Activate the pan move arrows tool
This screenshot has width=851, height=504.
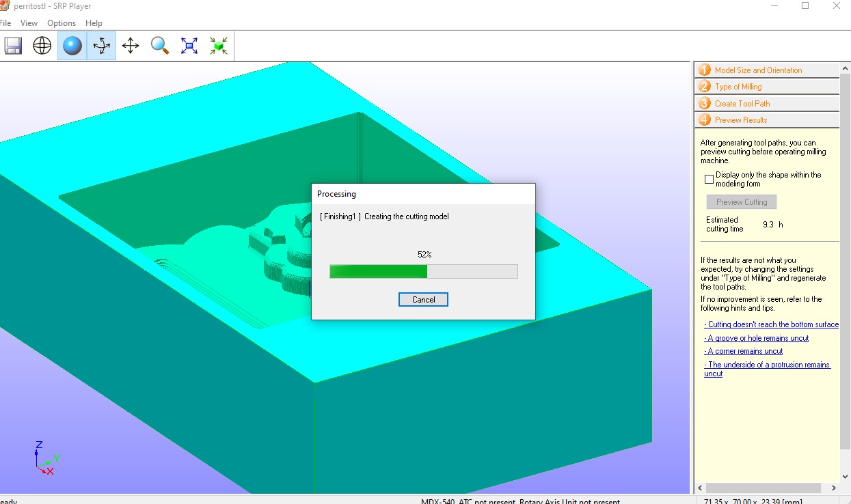(131, 46)
